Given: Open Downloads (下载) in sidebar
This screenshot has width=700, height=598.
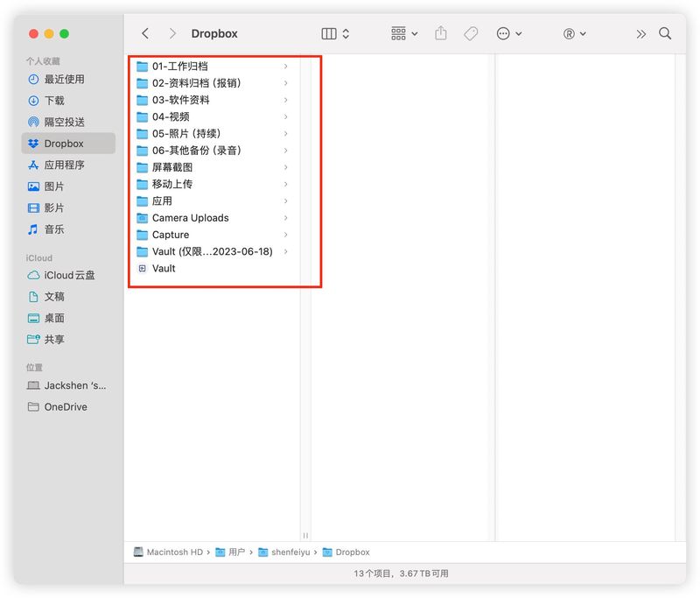Looking at the screenshot, I should [x=68, y=101].
